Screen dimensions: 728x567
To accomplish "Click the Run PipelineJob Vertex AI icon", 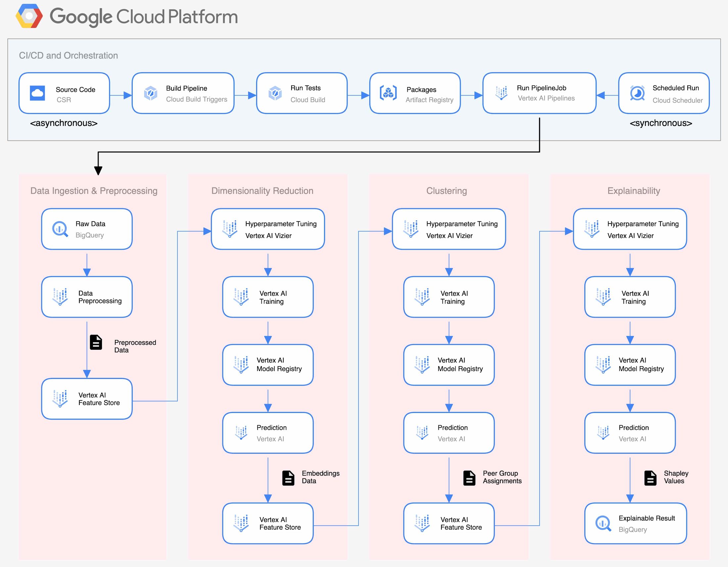I will pyautogui.click(x=501, y=93).
